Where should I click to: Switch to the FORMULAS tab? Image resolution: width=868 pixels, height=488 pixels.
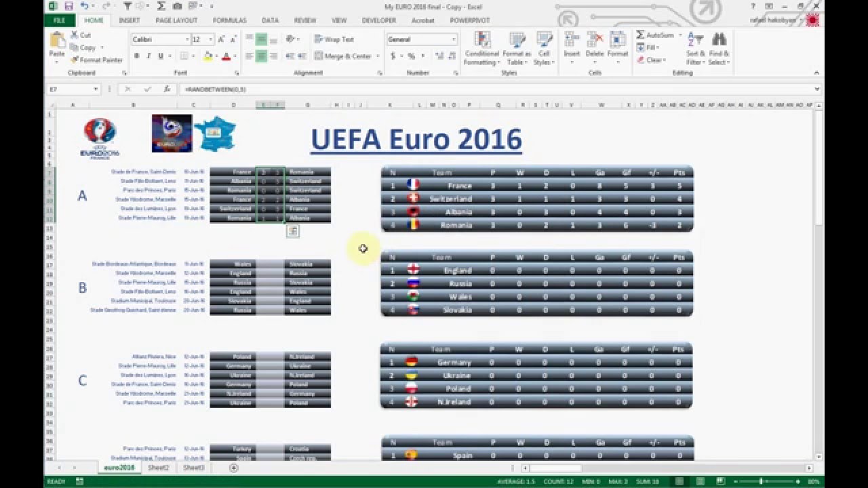(229, 20)
